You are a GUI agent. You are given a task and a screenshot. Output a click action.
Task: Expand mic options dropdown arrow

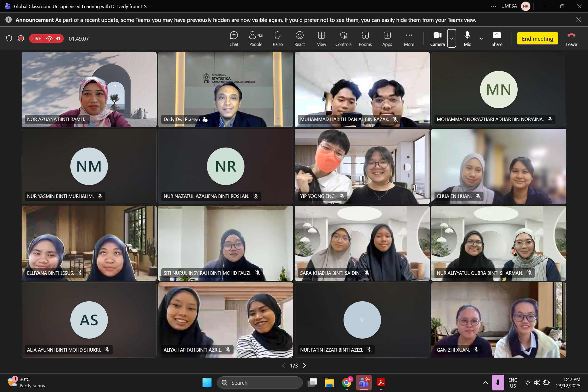click(x=481, y=39)
